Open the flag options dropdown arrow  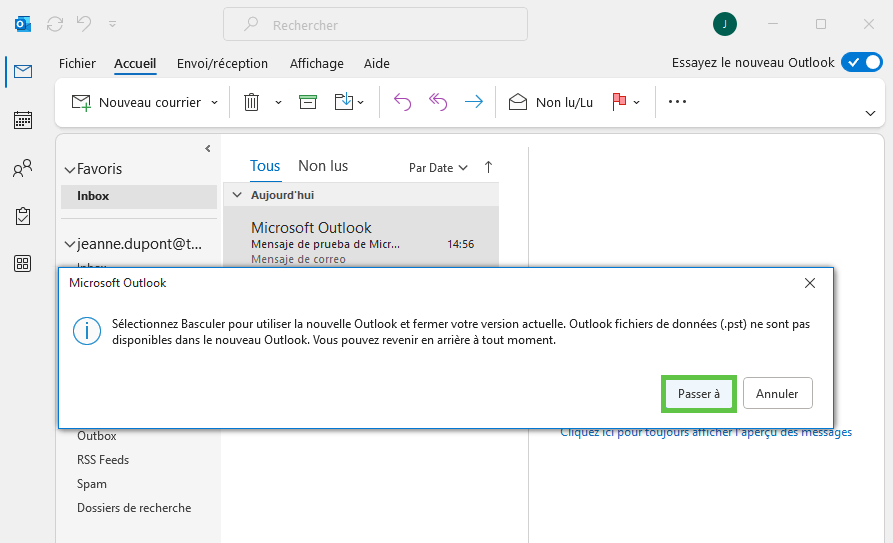coord(637,103)
